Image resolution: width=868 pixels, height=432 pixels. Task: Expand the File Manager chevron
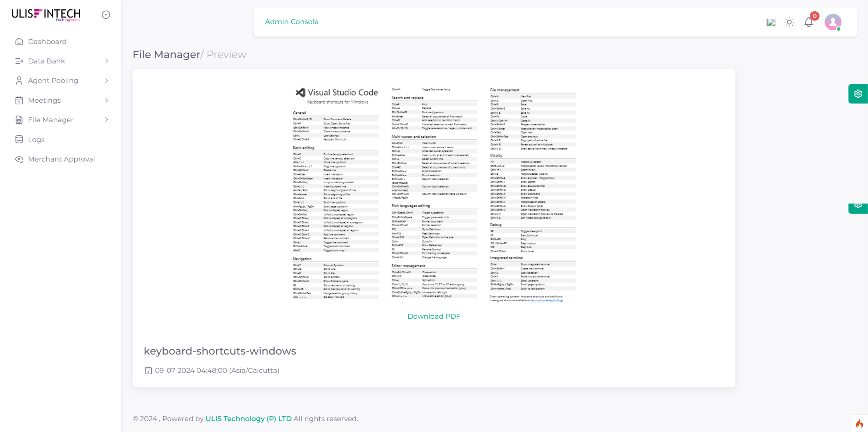[107, 120]
